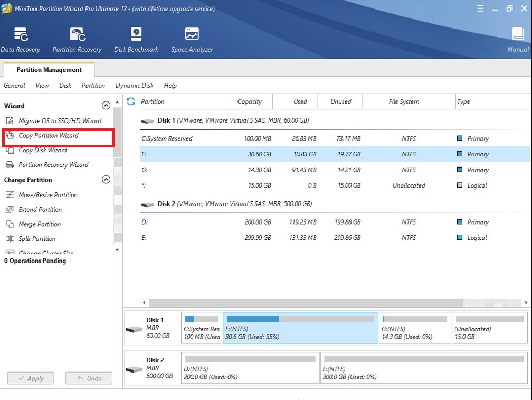This screenshot has width=532, height=400.
Task: Select the D: partition row
Action: point(335,222)
